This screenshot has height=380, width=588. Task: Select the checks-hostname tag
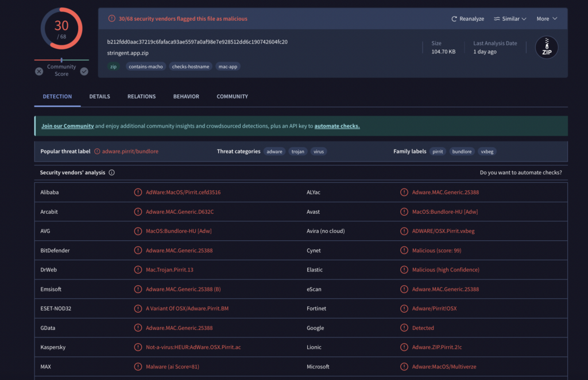(x=191, y=67)
